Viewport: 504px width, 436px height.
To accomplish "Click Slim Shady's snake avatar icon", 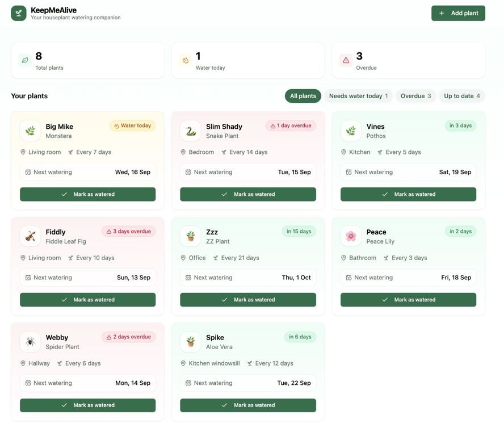I will click(191, 131).
